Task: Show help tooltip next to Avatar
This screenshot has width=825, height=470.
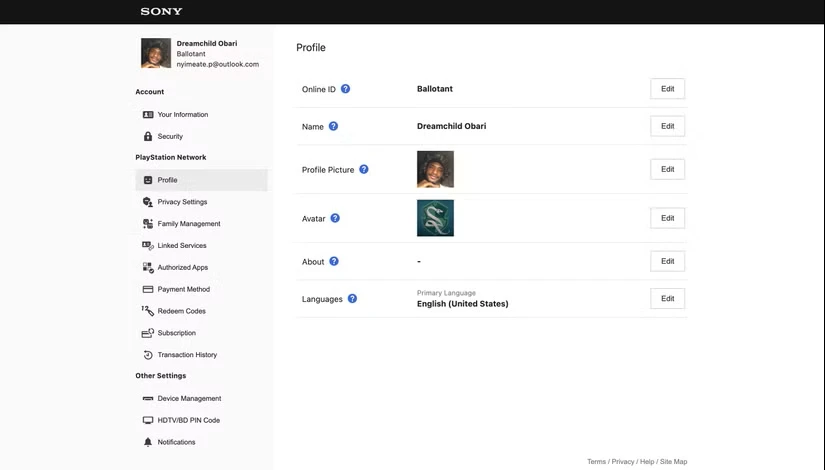Action: pos(335,218)
